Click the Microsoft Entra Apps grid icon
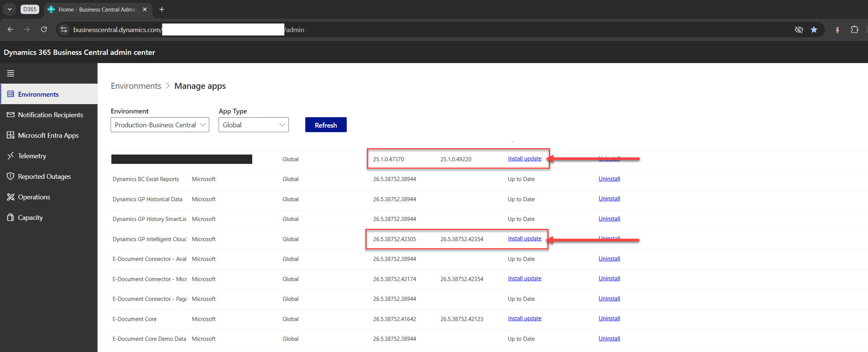Viewport: 868px width, 352px height. pos(10,135)
